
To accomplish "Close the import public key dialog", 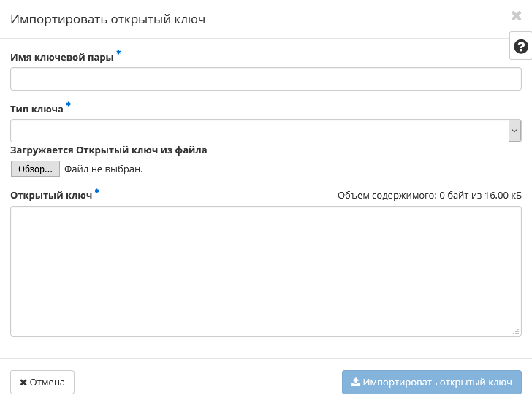I will tap(517, 16).
